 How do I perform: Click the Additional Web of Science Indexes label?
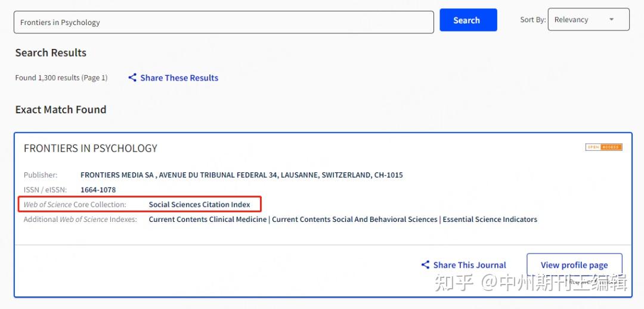coord(80,220)
